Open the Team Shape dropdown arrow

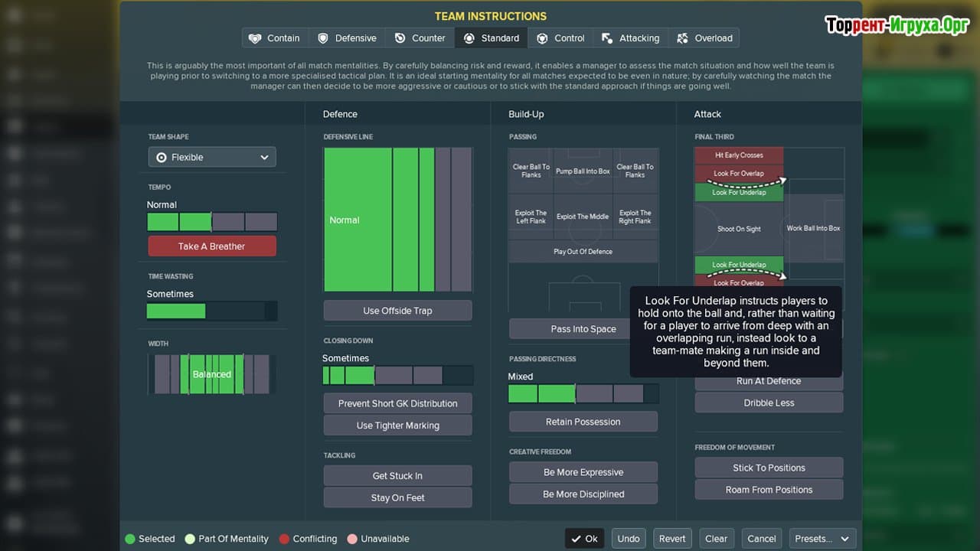click(264, 158)
